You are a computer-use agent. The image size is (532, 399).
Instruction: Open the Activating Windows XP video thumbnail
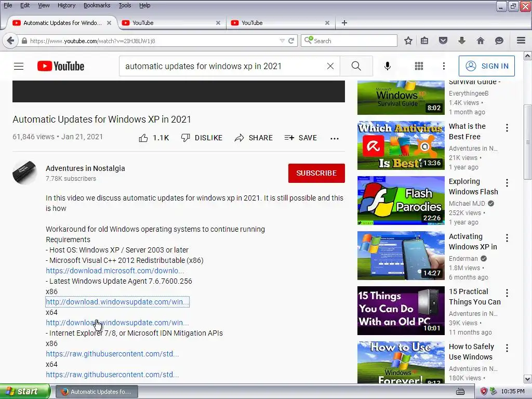(x=401, y=256)
